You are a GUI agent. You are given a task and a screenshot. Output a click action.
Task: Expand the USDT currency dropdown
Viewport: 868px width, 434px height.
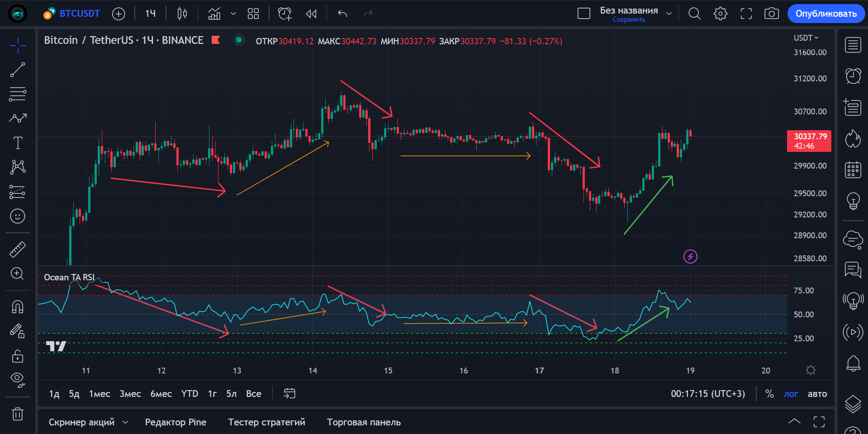806,38
